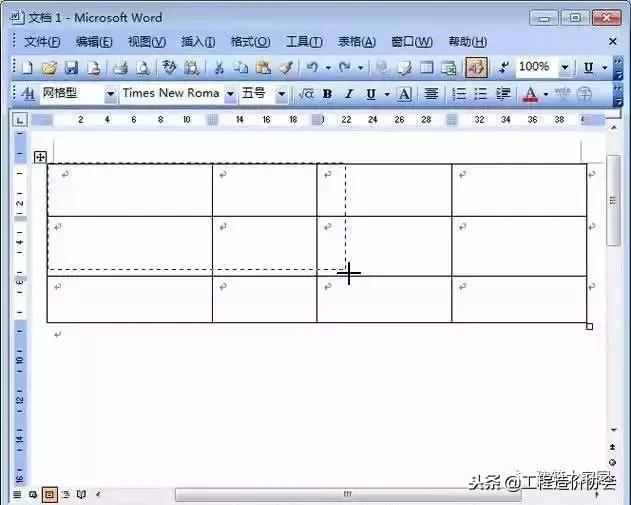The height and width of the screenshot is (505, 631).
Task: Click the enclosed character 字 icon
Action: pyautogui.click(x=584, y=94)
